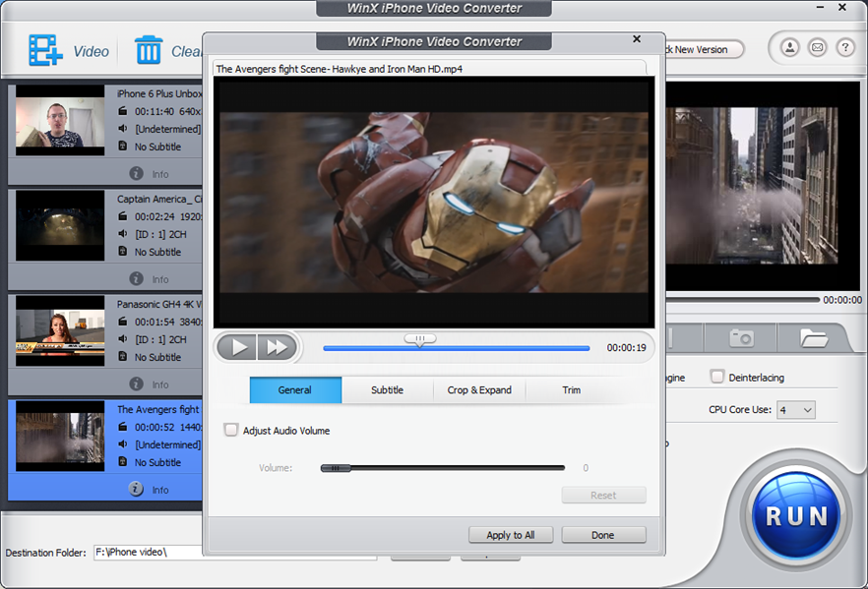The height and width of the screenshot is (589, 868).
Task: Switch to the Subtitle tab
Action: click(387, 390)
